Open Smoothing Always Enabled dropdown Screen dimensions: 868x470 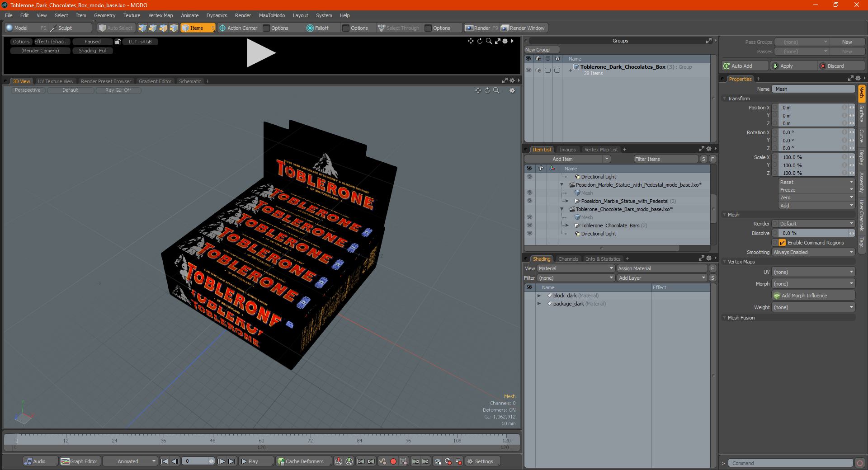point(813,252)
